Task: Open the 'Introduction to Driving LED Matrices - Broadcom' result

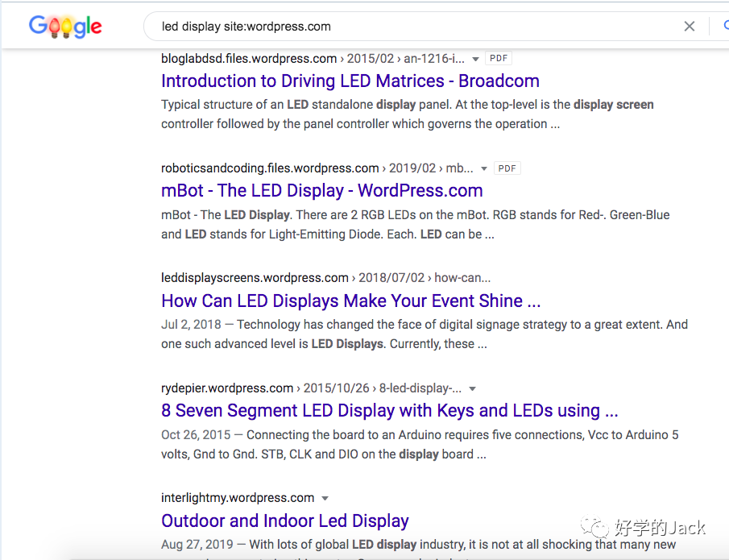Action: (350, 81)
